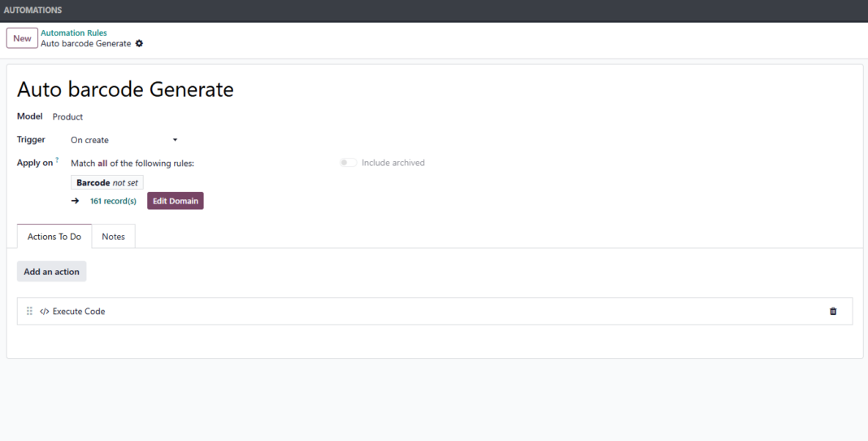Click the question mark next to Apply on
The image size is (868, 441).
click(57, 160)
